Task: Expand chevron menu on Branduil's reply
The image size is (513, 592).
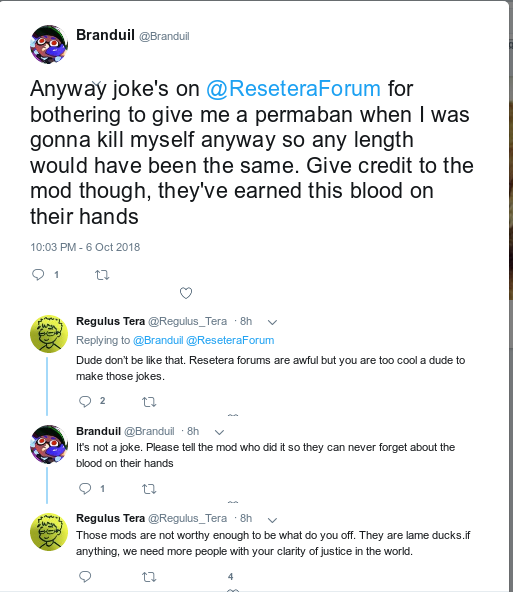Action: (x=219, y=432)
